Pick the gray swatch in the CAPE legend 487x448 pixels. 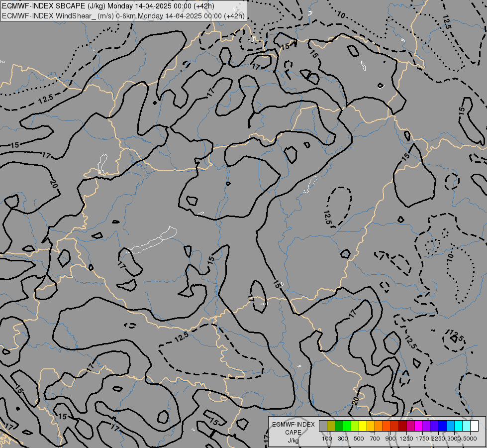click(323, 426)
